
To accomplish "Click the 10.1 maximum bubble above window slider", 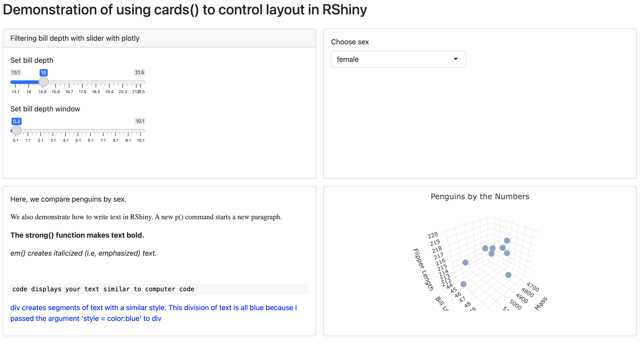I will [x=140, y=121].
